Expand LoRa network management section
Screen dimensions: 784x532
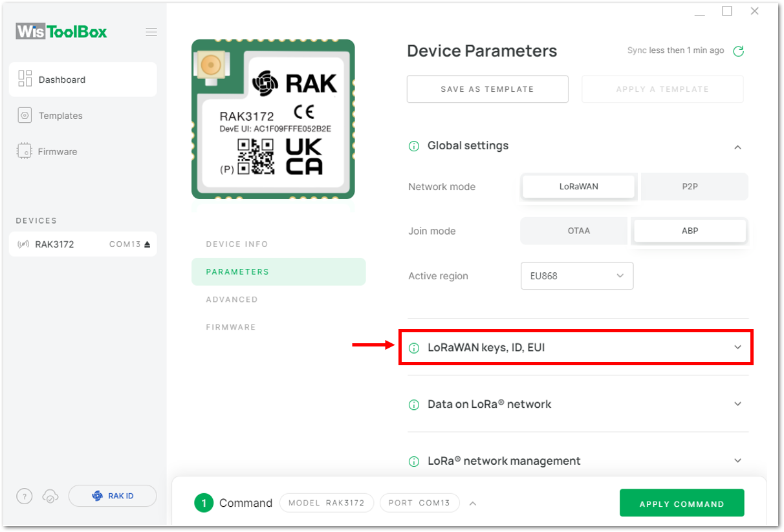pos(737,461)
